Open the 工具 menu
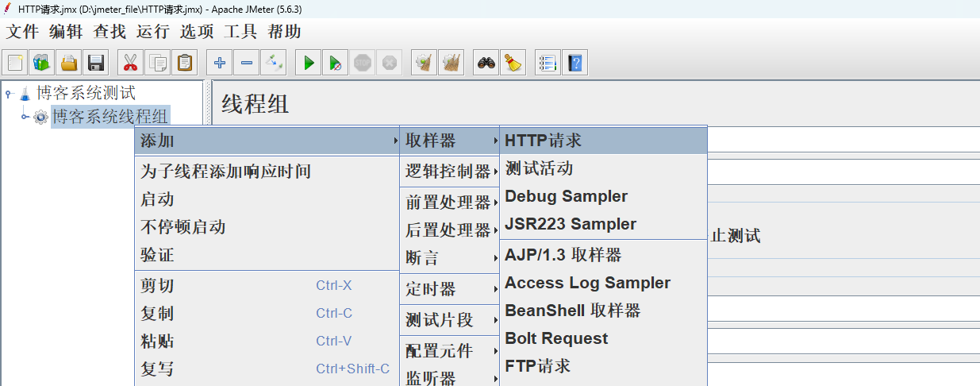 240,32
